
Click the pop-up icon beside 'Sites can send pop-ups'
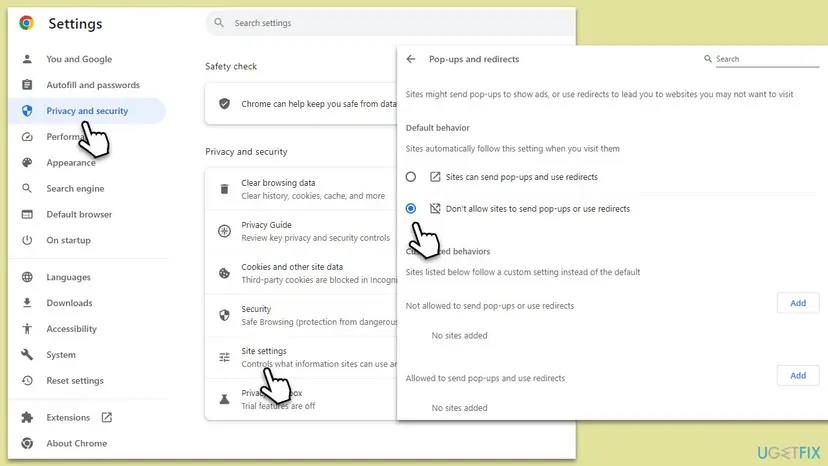(x=435, y=176)
